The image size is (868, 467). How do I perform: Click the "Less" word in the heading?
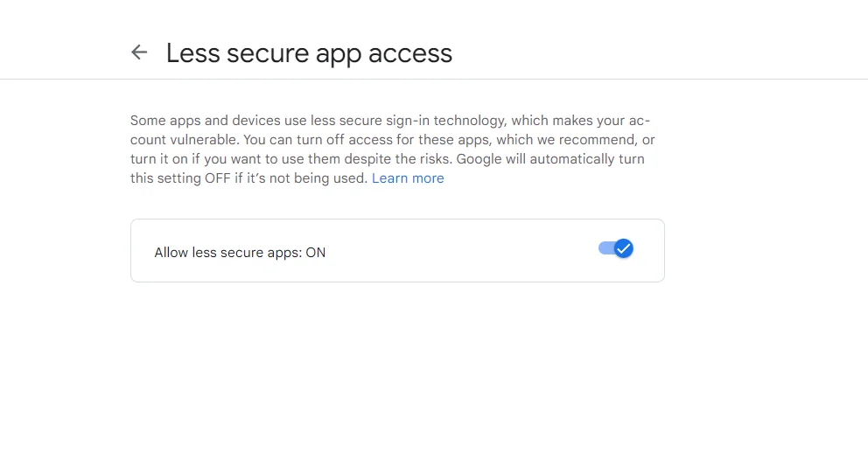[x=192, y=53]
